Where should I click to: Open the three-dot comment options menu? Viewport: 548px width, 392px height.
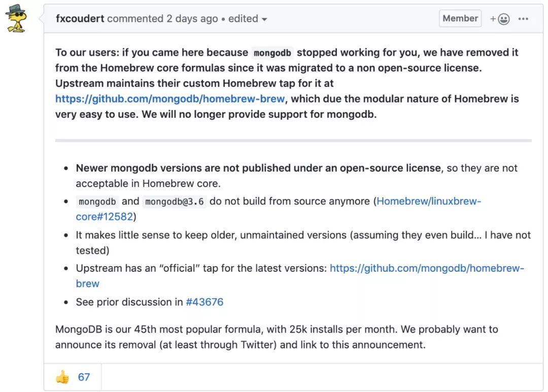(x=523, y=19)
